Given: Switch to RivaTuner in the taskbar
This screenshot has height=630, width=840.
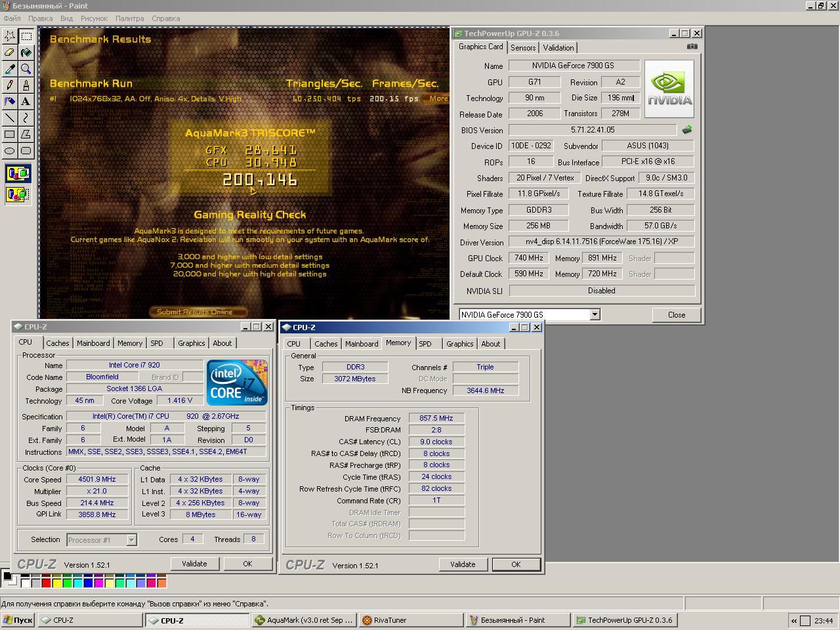Looking at the screenshot, I should (411, 620).
